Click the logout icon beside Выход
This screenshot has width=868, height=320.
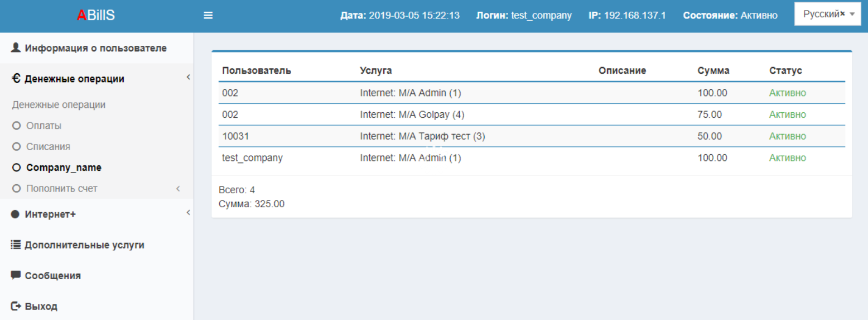16,306
